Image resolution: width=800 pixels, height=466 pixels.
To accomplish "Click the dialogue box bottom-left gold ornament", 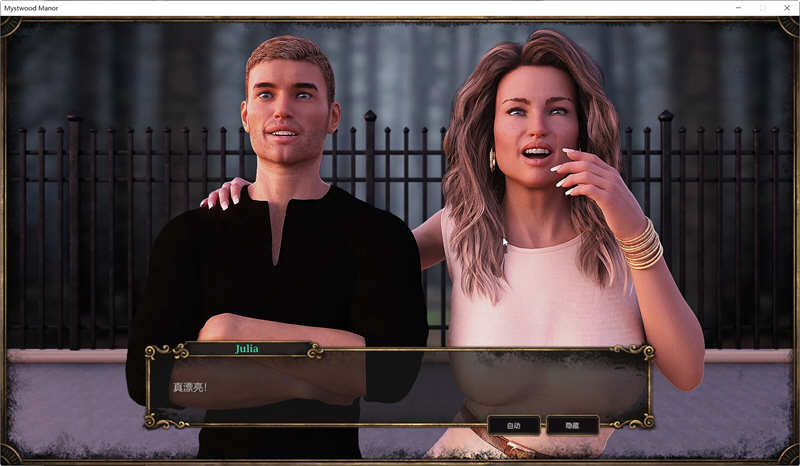I will point(154,420).
